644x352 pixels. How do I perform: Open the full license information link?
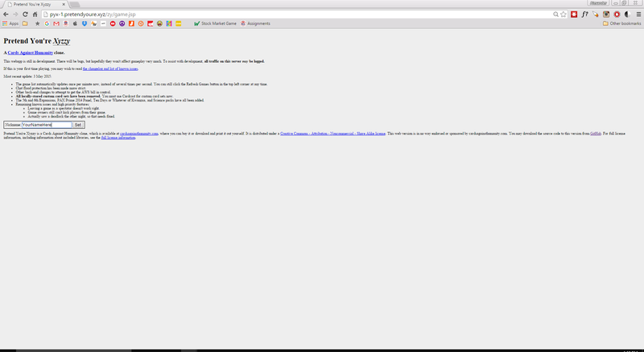pos(118,138)
